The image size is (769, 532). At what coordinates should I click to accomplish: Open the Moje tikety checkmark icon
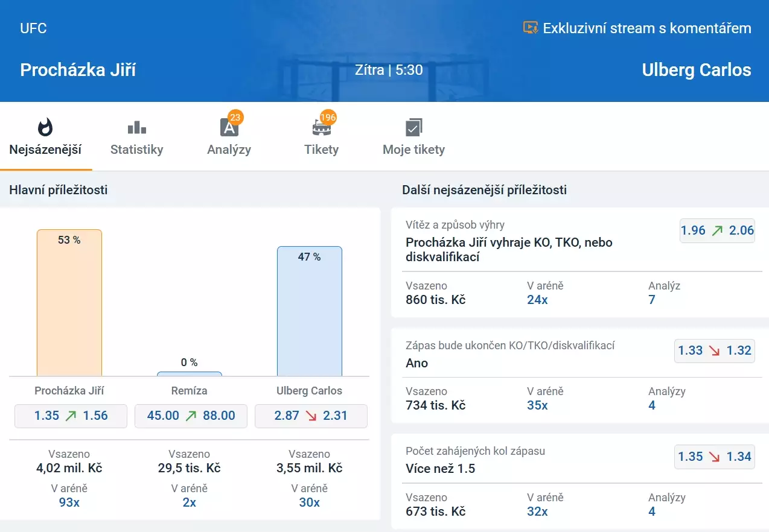(x=413, y=127)
